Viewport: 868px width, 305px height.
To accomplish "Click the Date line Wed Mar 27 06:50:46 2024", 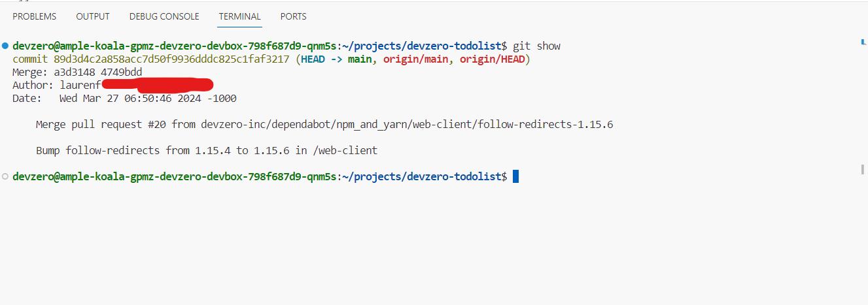I will pos(124,99).
